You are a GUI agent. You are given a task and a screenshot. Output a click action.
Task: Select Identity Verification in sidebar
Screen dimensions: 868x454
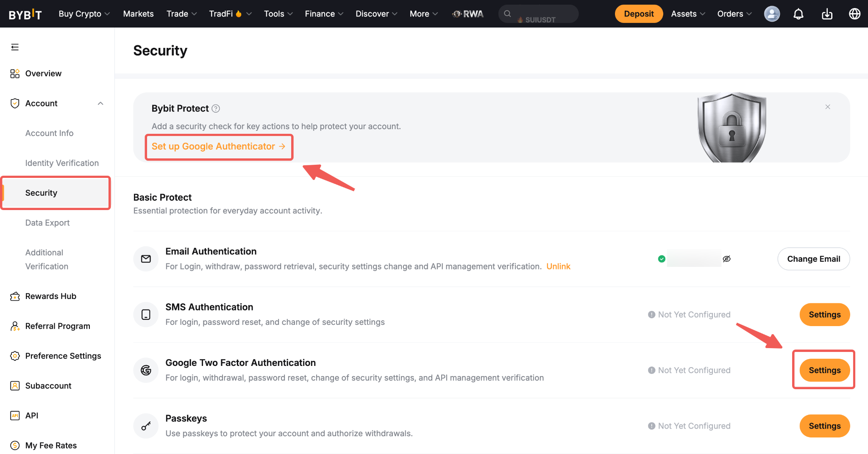(62, 163)
